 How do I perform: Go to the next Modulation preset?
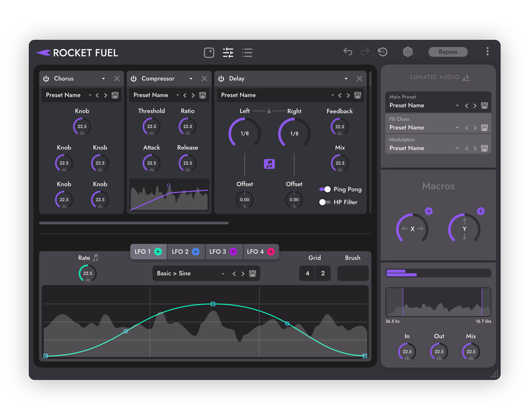[x=475, y=148]
